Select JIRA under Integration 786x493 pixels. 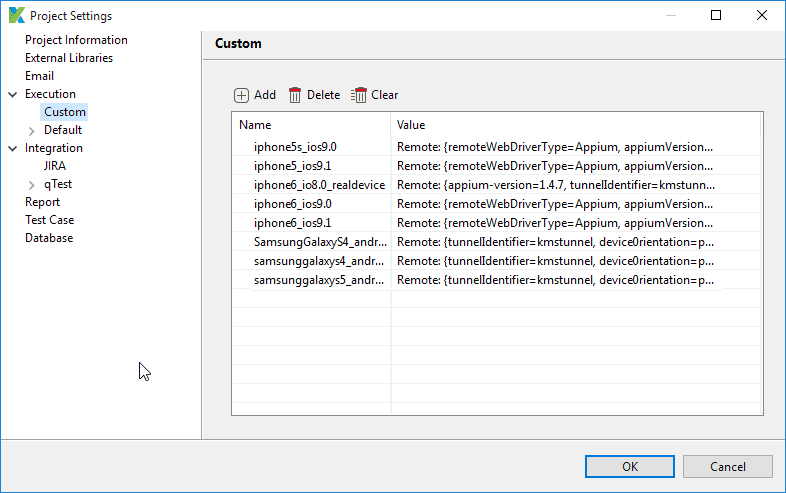[55, 166]
